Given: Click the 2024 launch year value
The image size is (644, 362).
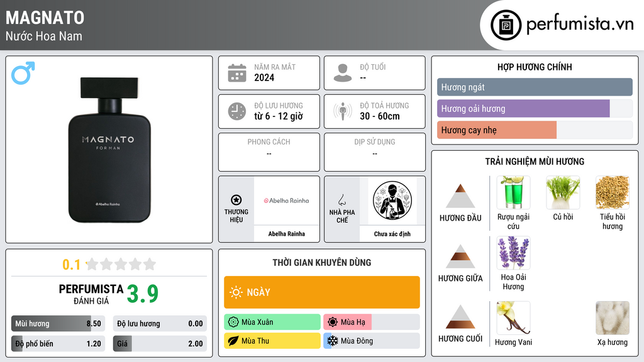Looking at the screenshot, I should [264, 77].
